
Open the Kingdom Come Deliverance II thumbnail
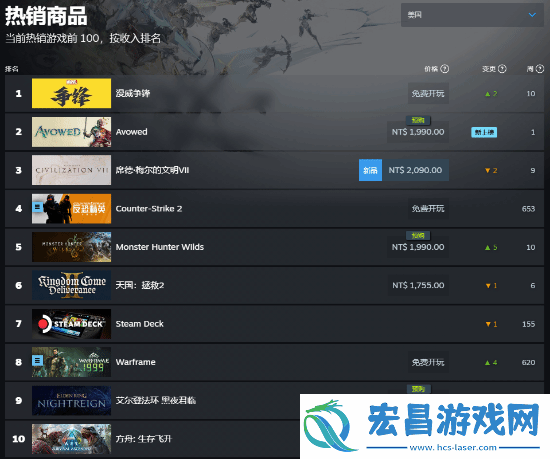tap(72, 285)
